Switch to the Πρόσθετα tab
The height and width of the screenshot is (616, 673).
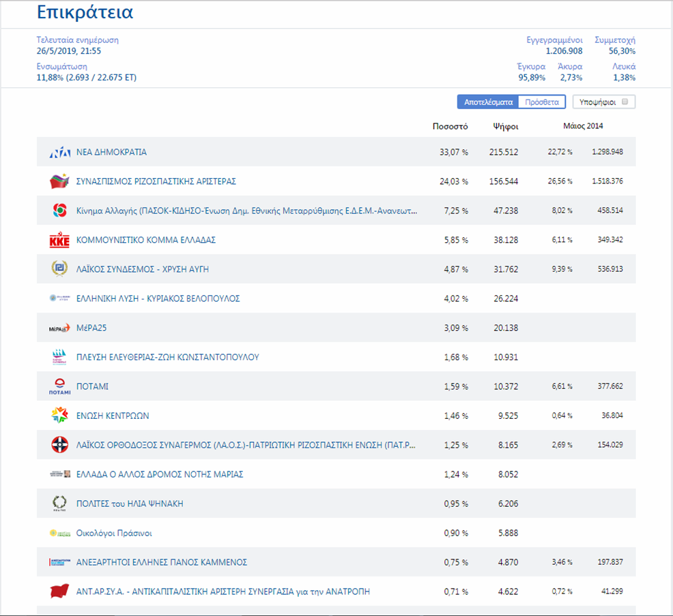click(542, 102)
